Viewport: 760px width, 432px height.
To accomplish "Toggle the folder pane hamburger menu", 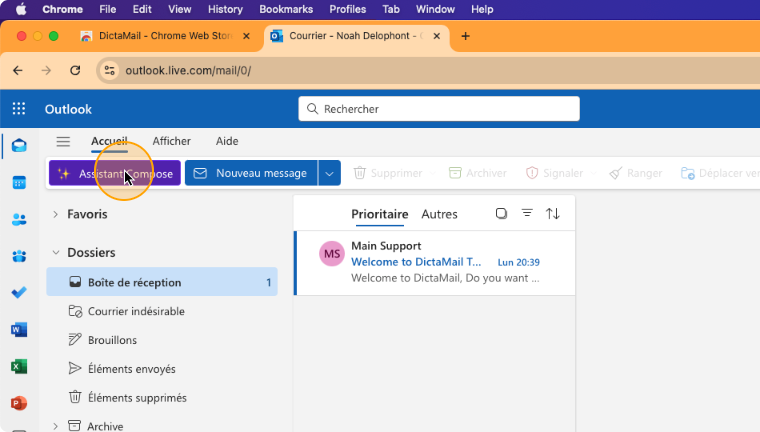I will tap(63, 142).
